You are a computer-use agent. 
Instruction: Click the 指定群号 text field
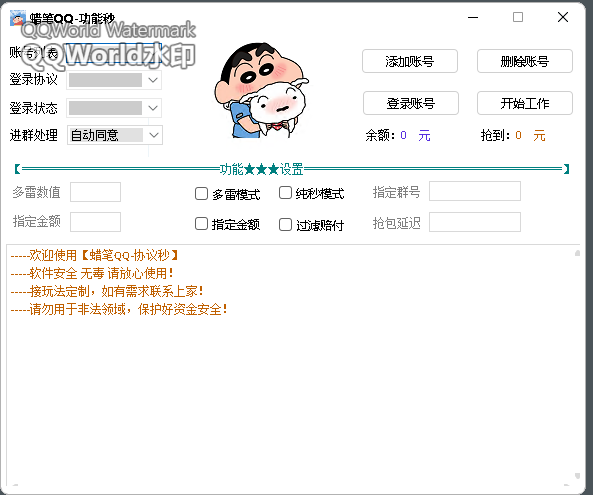[475, 191]
